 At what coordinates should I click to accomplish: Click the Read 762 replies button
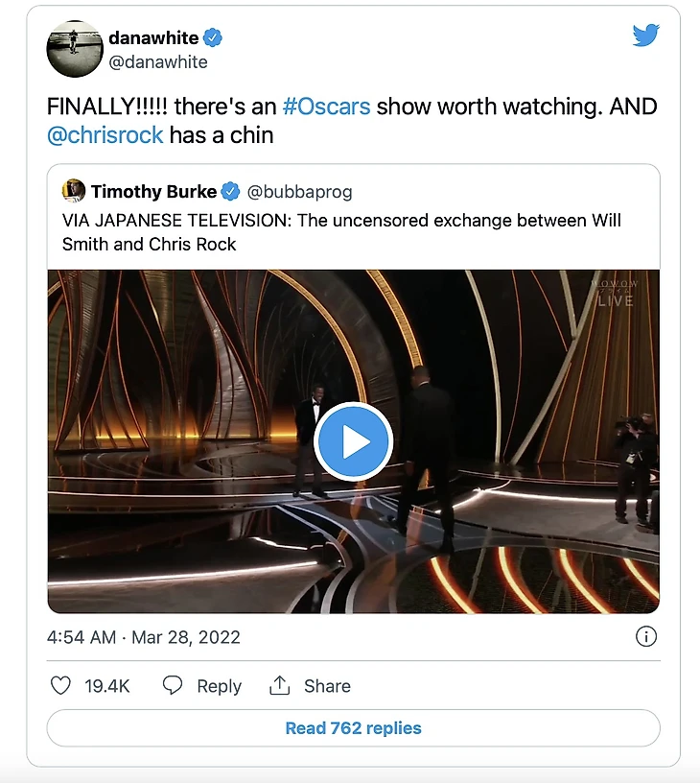click(353, 728)
